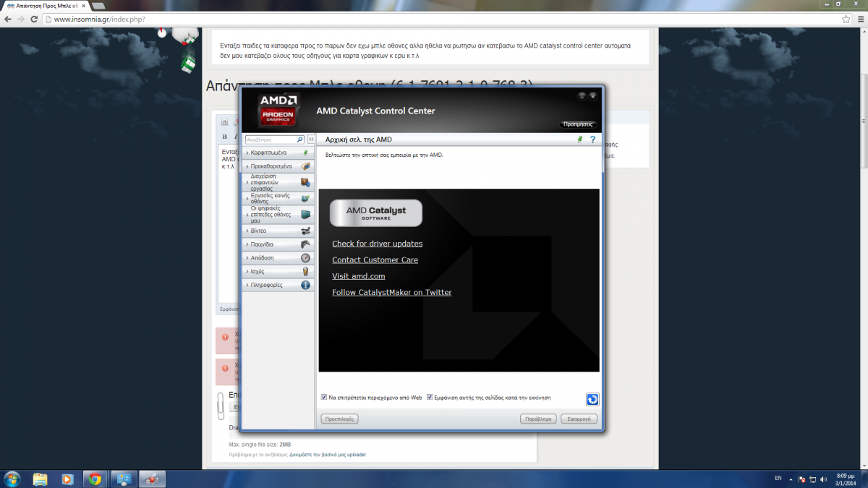Expand the Προκαθορισμένα section
868x488 pixels.
pos(278,166)
